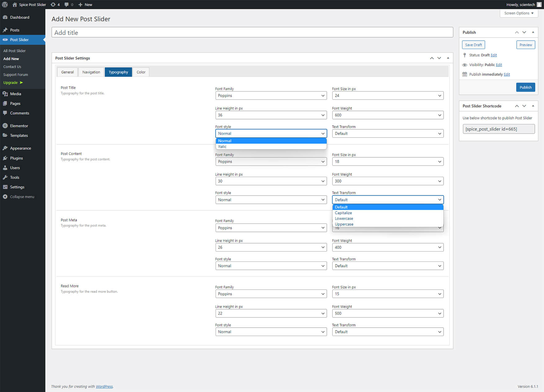
Task: Toggle the Post Slider Settings panel arrow
Action: click(448, 58)
